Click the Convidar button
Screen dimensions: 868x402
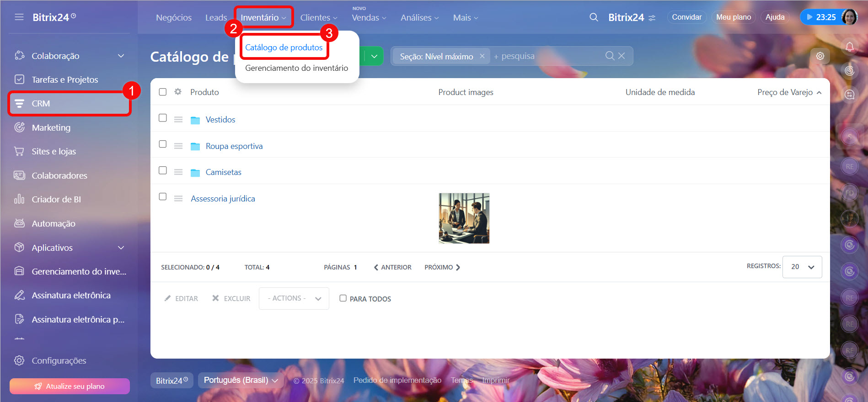(x=686, y=17)
